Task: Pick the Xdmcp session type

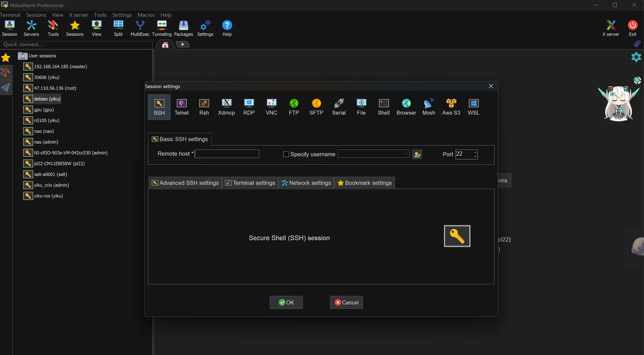Action: click(226, 107)
